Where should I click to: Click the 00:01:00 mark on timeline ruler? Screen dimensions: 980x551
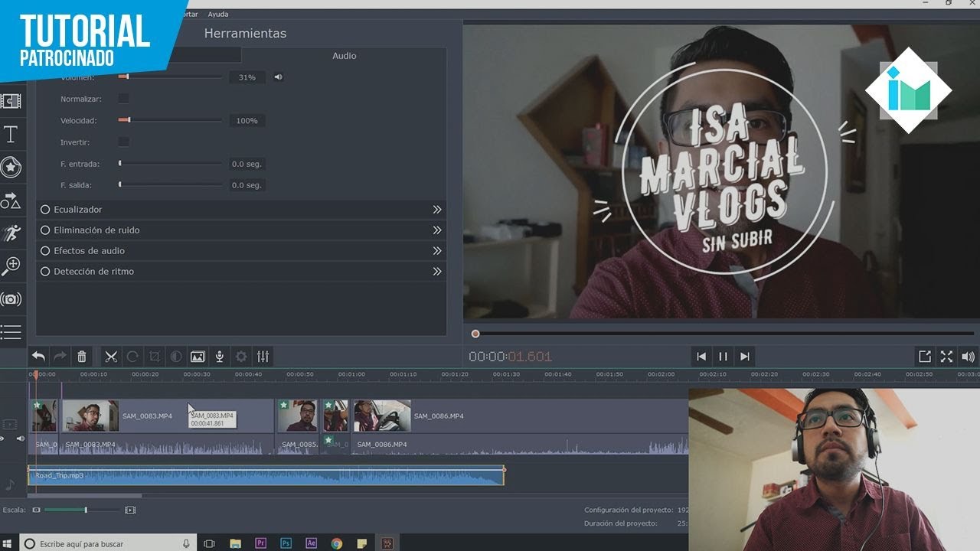351,374
